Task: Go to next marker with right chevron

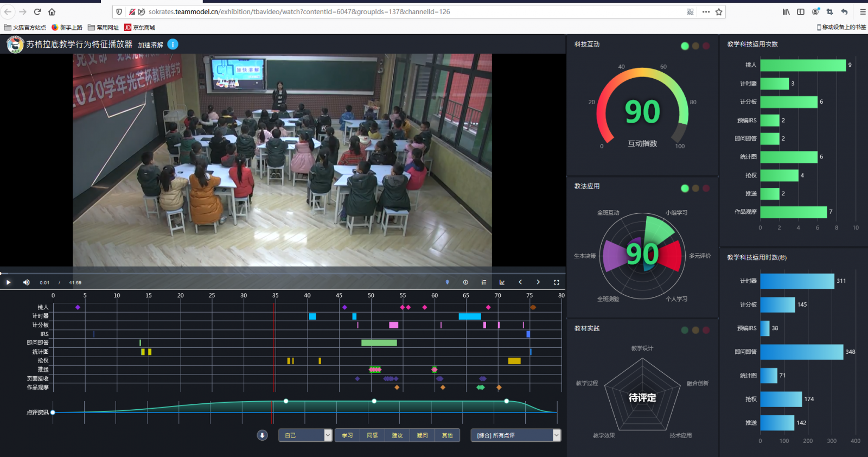Action: 538,282
